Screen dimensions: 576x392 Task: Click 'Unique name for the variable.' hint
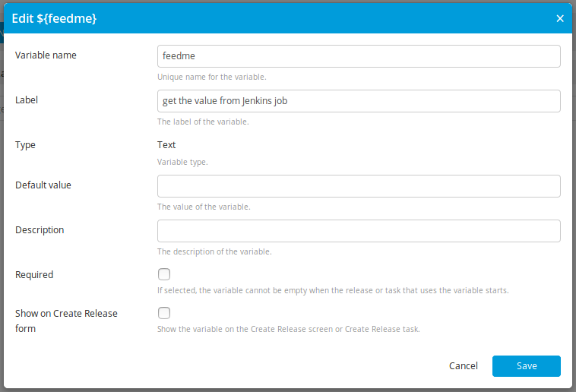pyautogui.click(x=211, y=77)
